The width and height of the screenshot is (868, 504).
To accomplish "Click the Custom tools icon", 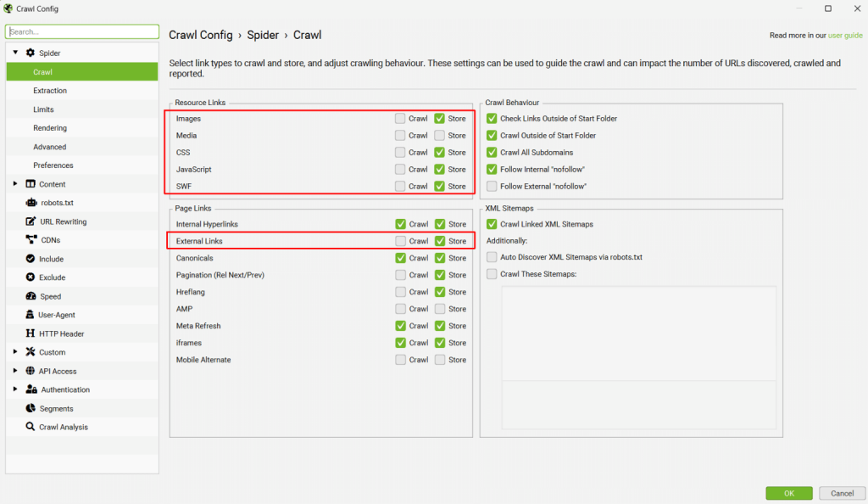I will pos(31,352).
